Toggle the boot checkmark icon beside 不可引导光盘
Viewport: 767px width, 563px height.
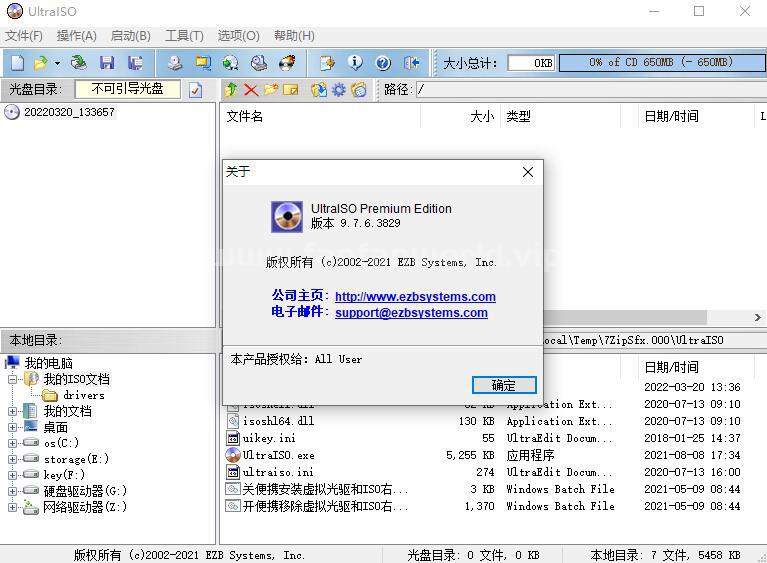coord(195,90)
